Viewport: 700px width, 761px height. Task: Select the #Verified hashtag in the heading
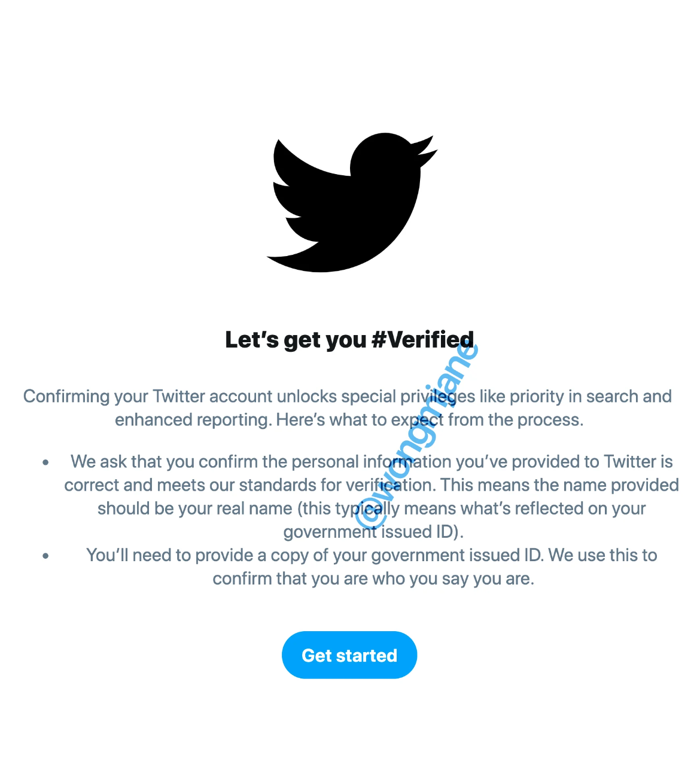(x=422, y=340)
